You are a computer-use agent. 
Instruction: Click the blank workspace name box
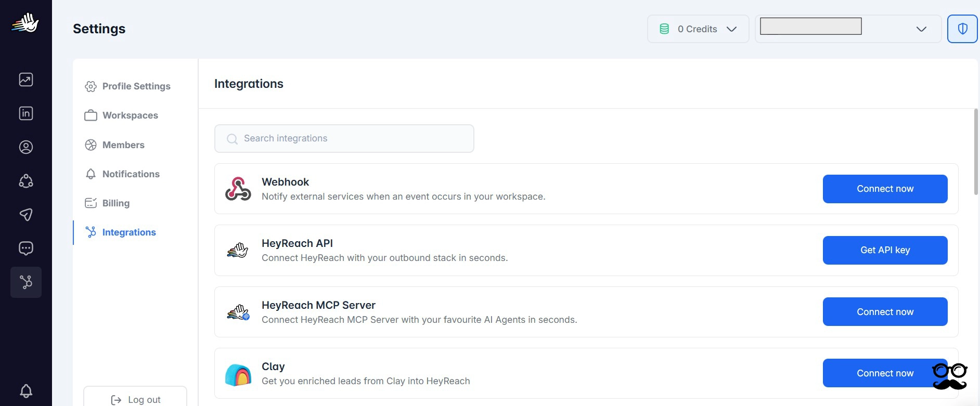[811, 26]
